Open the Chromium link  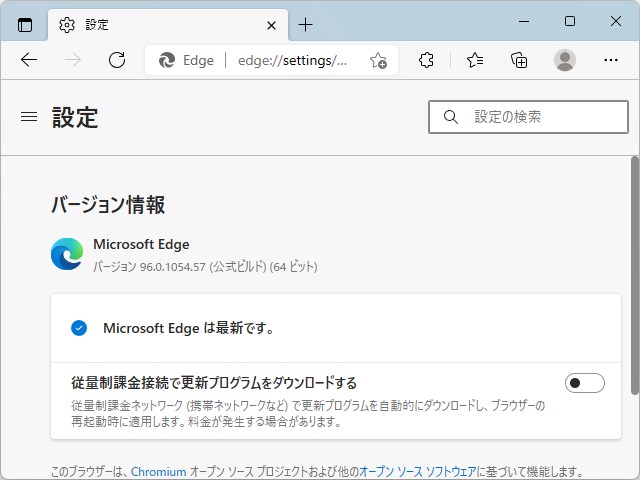pos(158,472)
